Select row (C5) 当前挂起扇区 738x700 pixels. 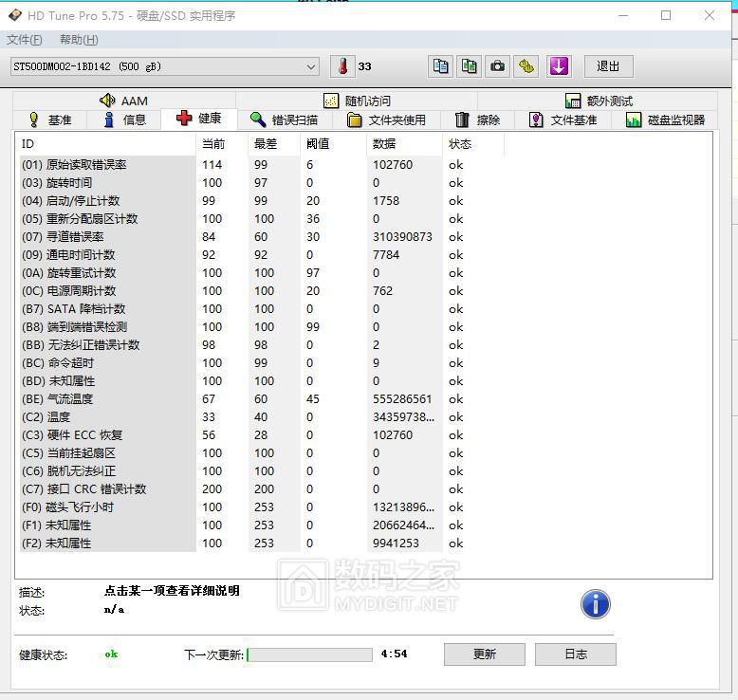[260, 453]
